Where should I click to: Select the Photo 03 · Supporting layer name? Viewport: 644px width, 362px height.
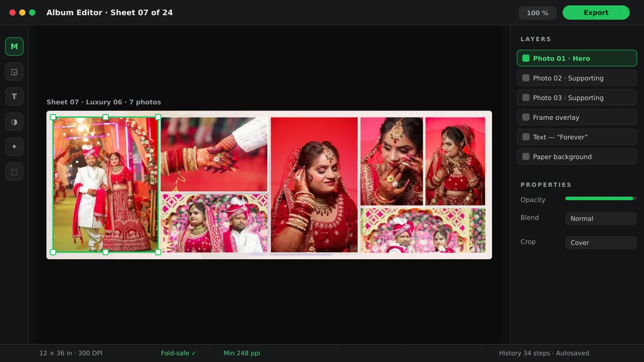568,98
